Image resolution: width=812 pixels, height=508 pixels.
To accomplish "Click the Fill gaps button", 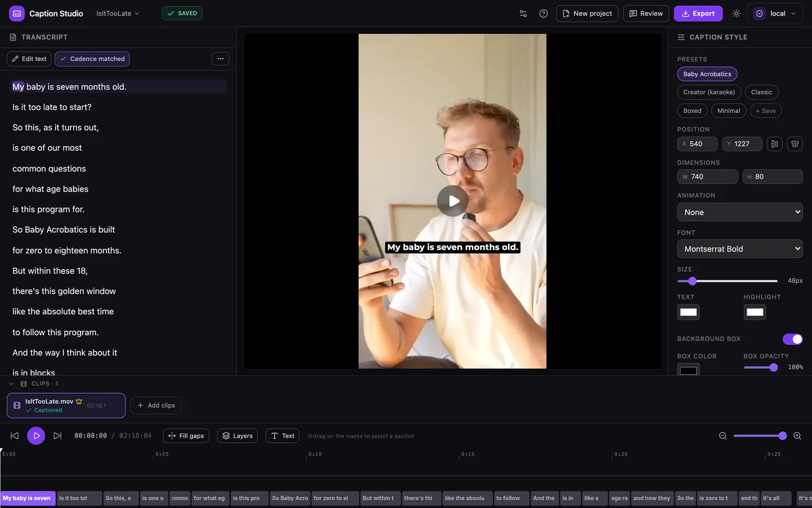I will (x=186, y=436).
